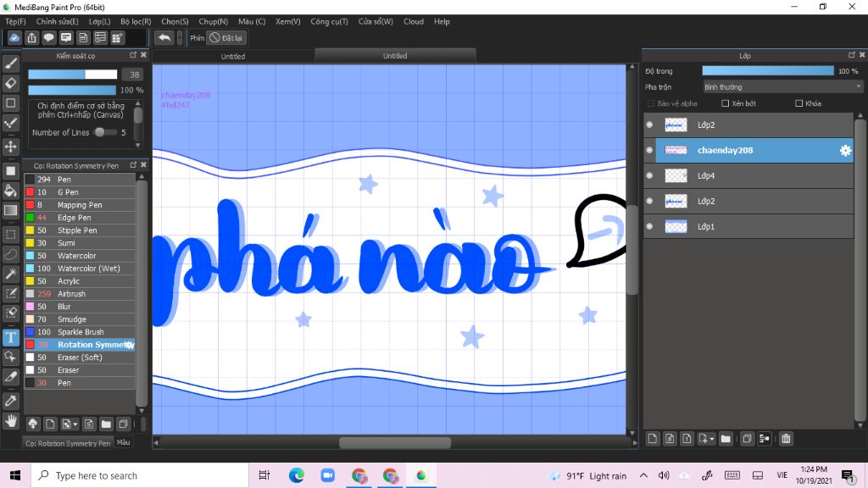This screenshot has height=488, width=868.
Task: Duplicate the layer with copy icon
Action: coord(747,439)
